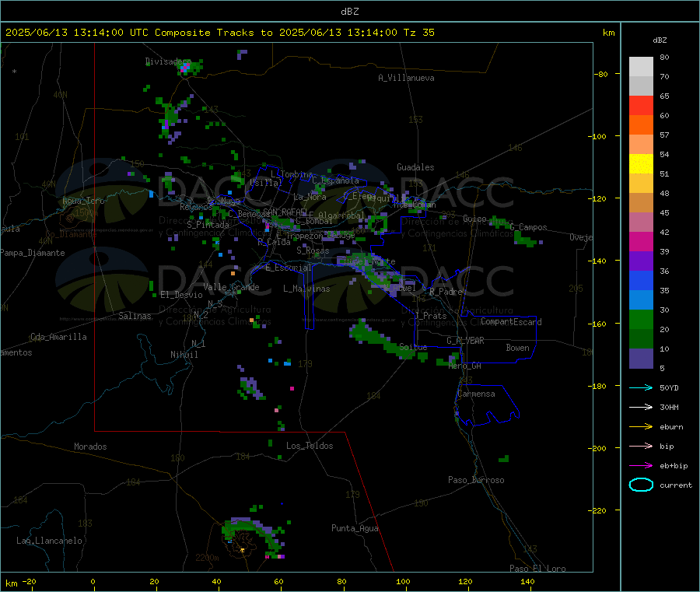
Task: Click the 'Lag.Llancanelo' map label
Action: coord(49,541)
